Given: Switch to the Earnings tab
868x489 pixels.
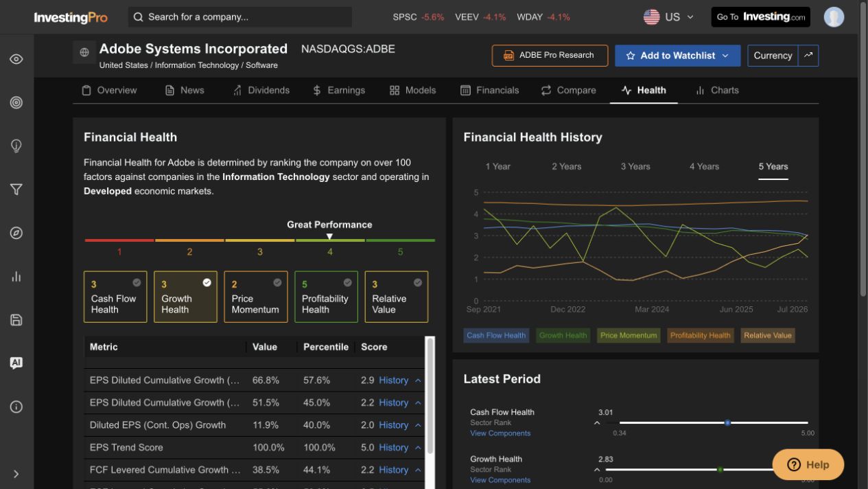Looking at the screenshot, I should pos(339,90).
